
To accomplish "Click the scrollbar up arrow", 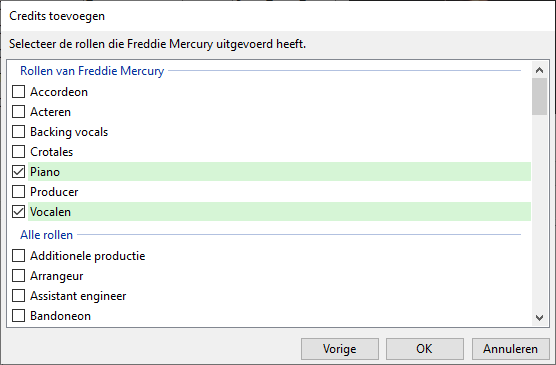I will tap(539, 70).
